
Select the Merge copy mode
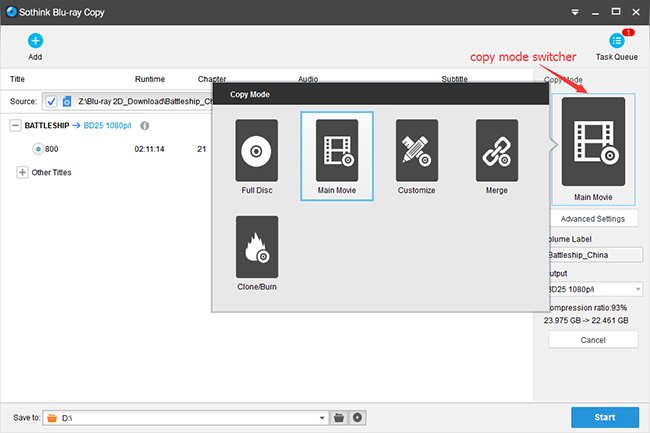pyautogui.click(x=497, y=157)
